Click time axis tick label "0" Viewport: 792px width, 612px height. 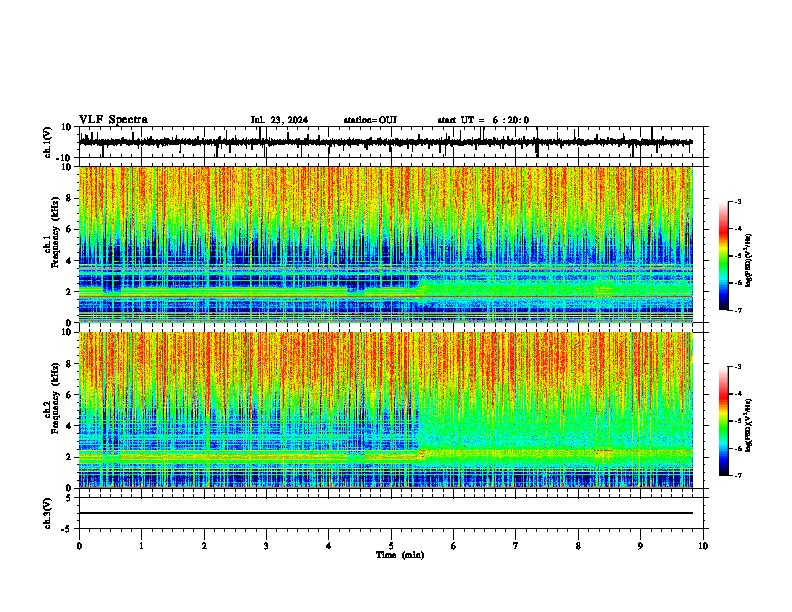coord(79,546)
